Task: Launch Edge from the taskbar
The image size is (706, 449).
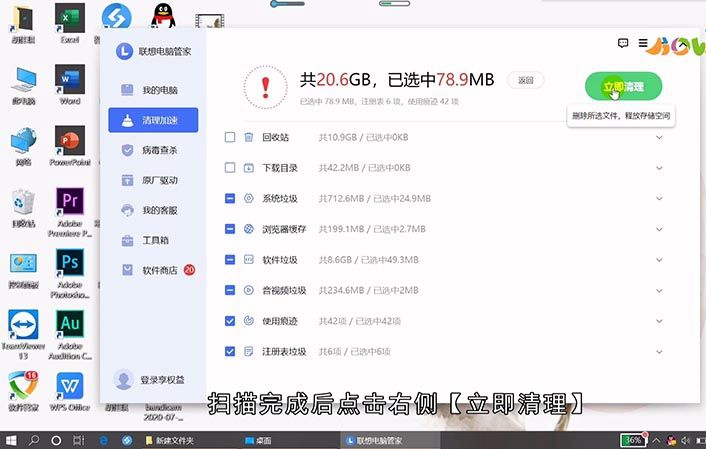Action: pyautogui.click(x=104, y=440)
